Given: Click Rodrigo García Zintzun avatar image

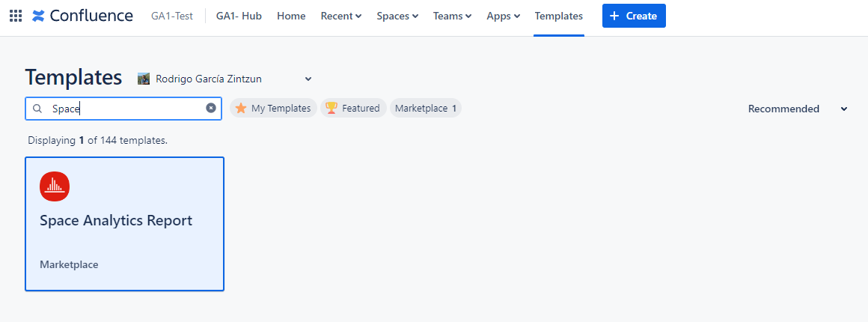Looking at the screenshot, I should point(144,79).
